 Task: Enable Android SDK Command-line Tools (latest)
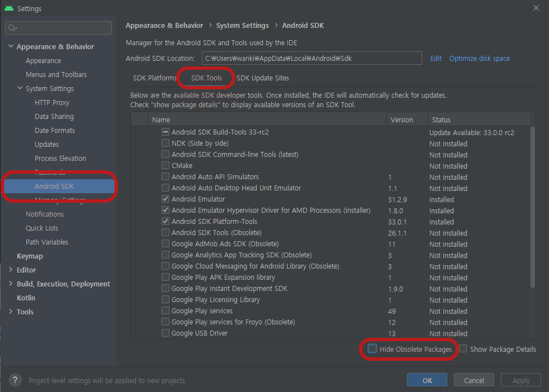pyautogui.click(x=165, y=154)
